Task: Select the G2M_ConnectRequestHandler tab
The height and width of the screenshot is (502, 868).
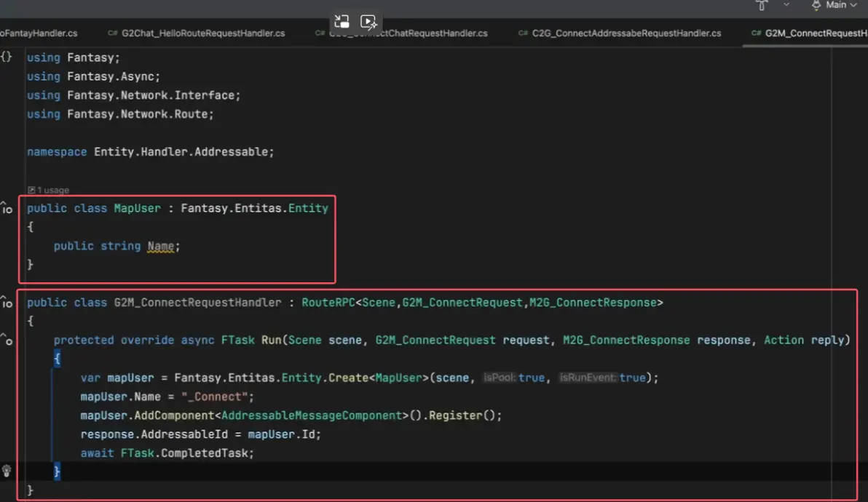Action: pyautogui.click(x=809, y=33)
